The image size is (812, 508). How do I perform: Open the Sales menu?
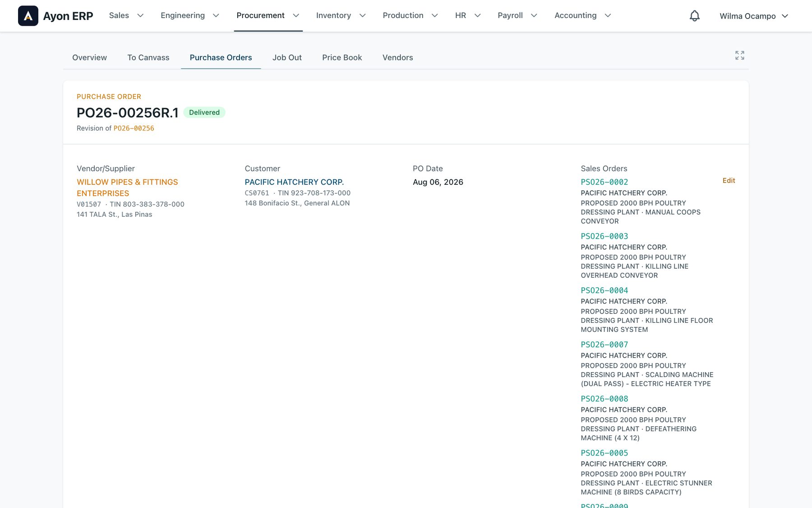pos(119,15)
